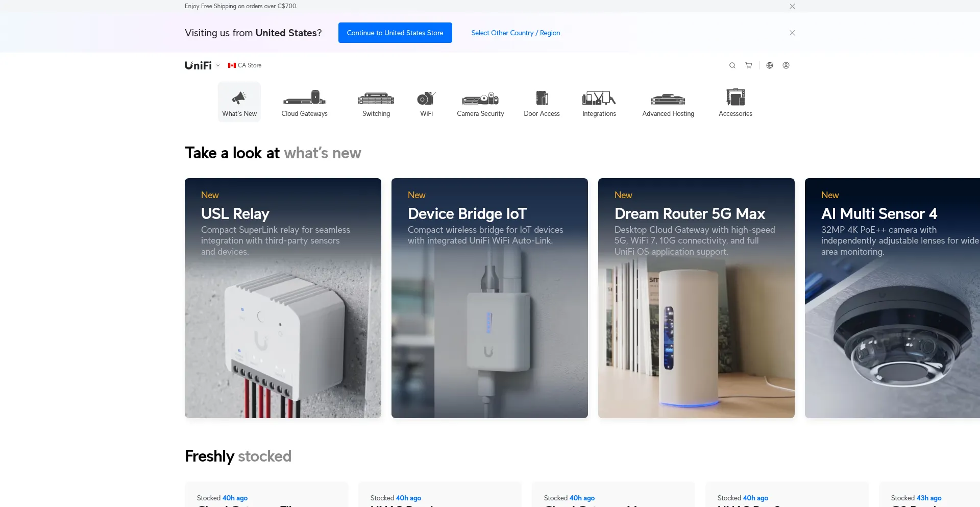Click the CA Store label
The width and height of the screenshot is (980, 507).
click(x=250, y=65)
